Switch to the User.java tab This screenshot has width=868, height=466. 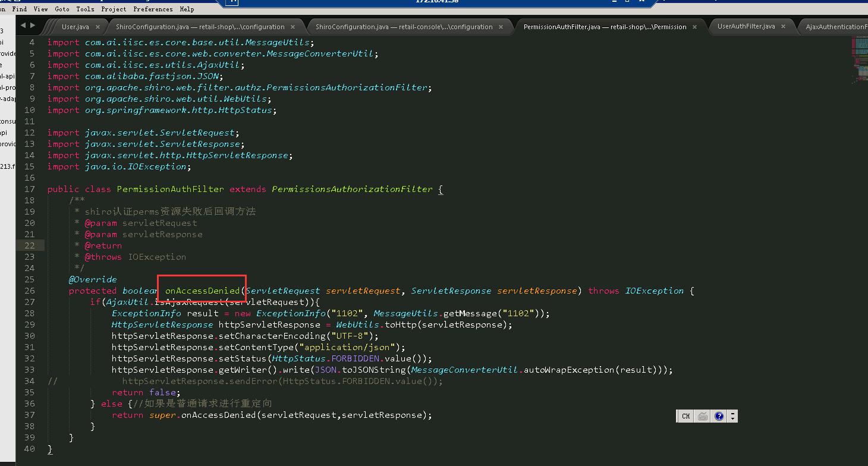[x=76, y=27]
